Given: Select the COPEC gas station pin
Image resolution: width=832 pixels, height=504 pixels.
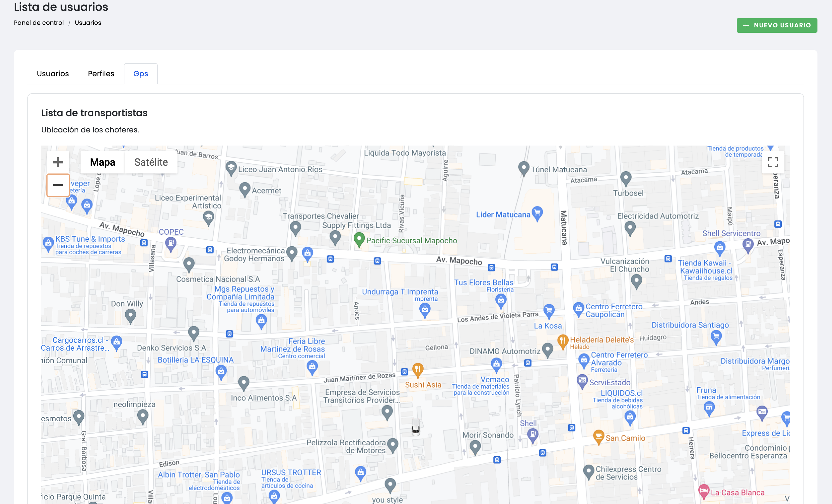Looking at the screenshot, I should (x=171, y=244).
